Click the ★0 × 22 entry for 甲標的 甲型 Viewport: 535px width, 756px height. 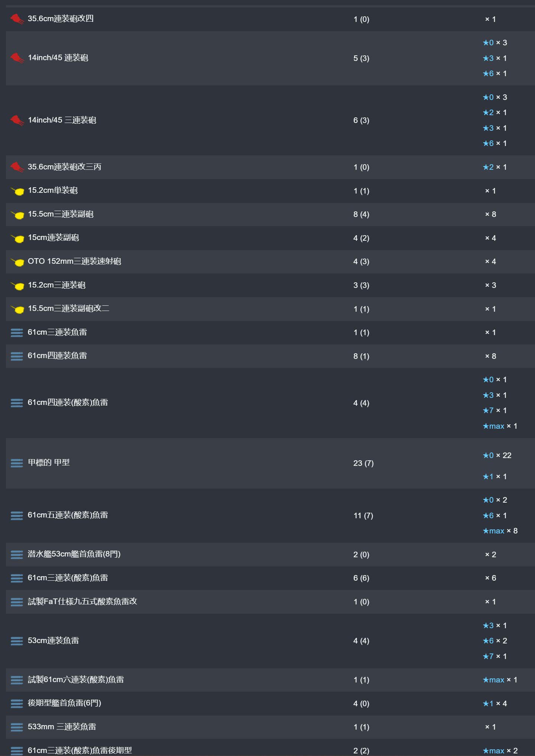(497, 455)
